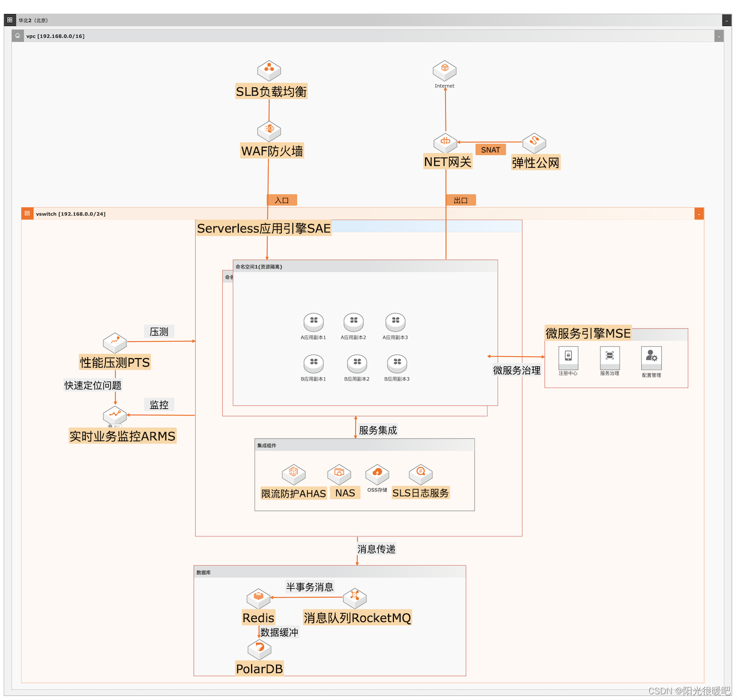The height and width of the screenshot is (700, 738).
Task: Click the SLB负载均衡 label
Action: [x=271, y=91]
